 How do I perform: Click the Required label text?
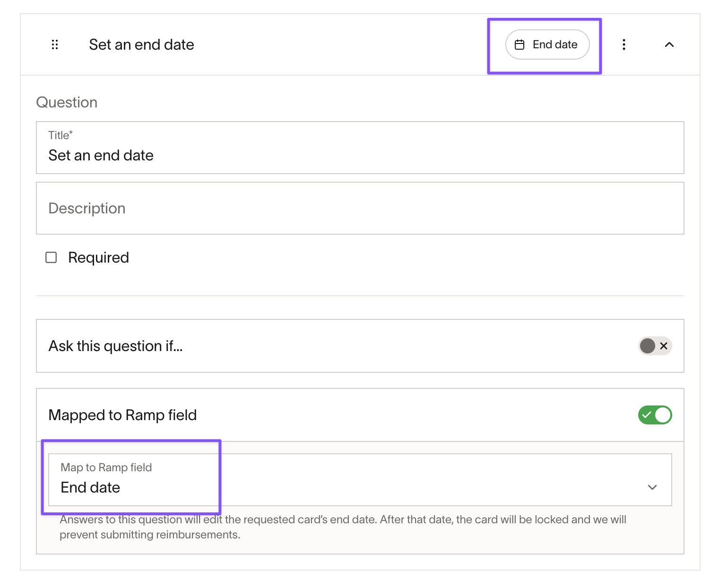click(x=98, y=257)
